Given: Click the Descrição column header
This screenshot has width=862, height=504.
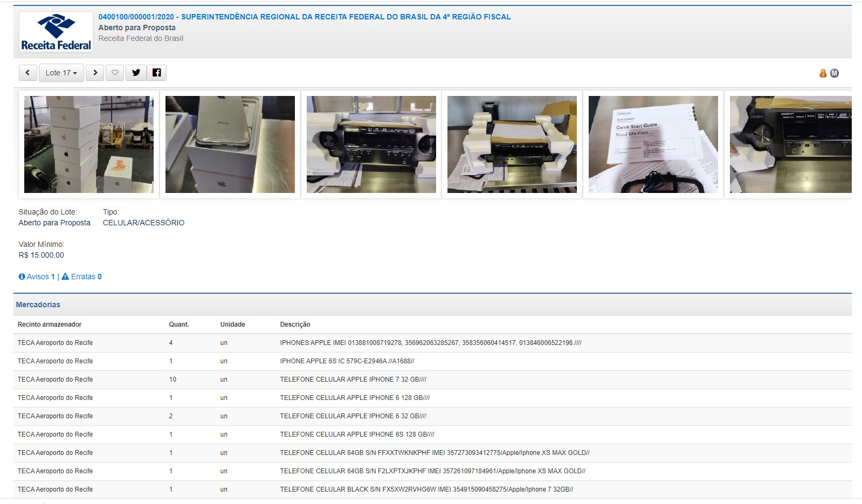Looking at the screenshot, I should click(295, 325).
